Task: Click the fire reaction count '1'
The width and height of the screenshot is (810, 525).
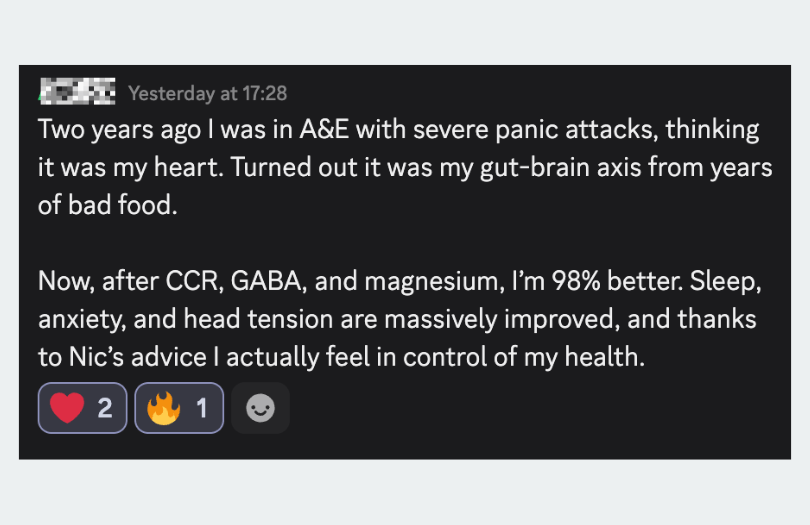Action: pos(201,408)
